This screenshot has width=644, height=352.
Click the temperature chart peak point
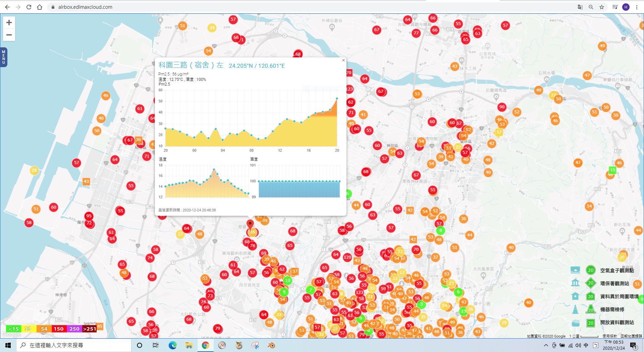coord(214,170)
